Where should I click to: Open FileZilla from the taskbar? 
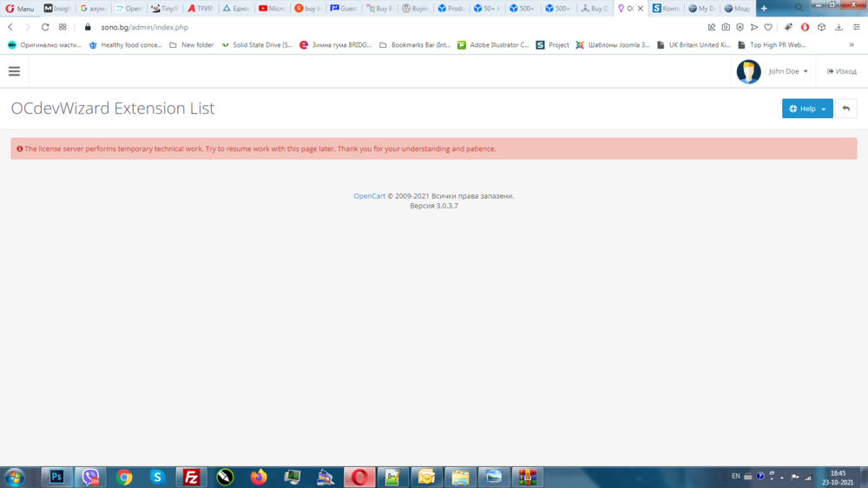191,477
